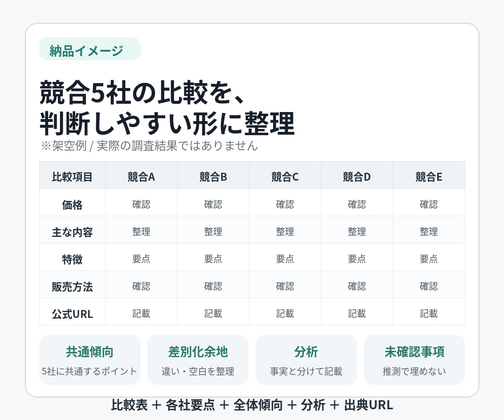Click the note ※架空例 / 実際の調査結果ではありません
The height and width of the screenshot is (420, 504).
coord(149,146)
